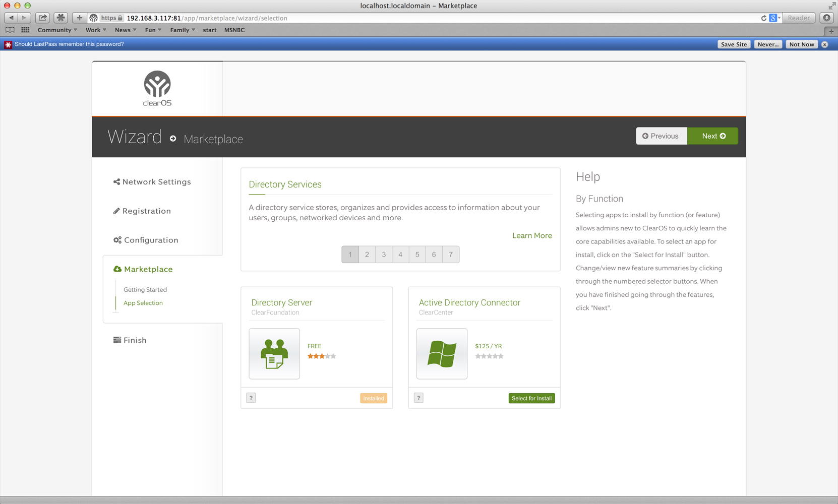838x504 pixels.
Task: Click the https lock indicator
Action: (x=111, y=18)
